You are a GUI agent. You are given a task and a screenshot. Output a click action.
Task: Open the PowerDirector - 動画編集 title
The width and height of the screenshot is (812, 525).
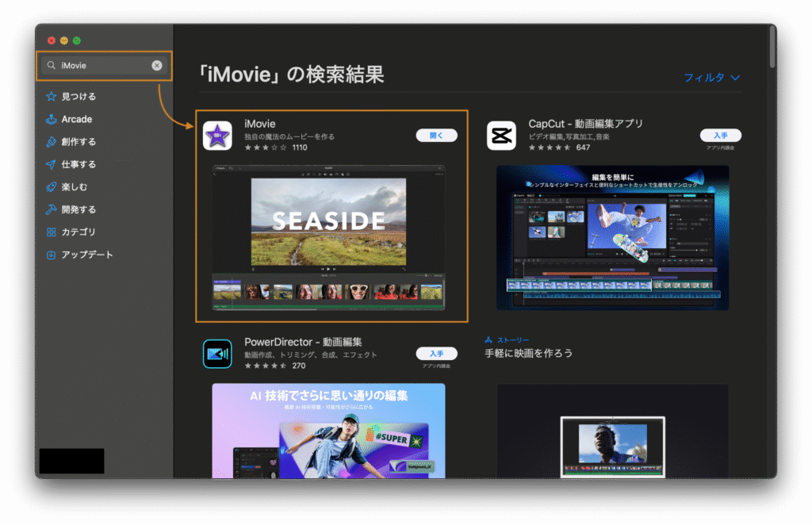303,342
